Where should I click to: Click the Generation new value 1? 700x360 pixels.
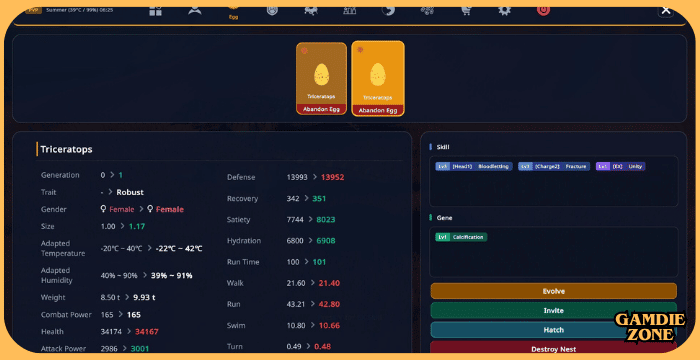121,175
